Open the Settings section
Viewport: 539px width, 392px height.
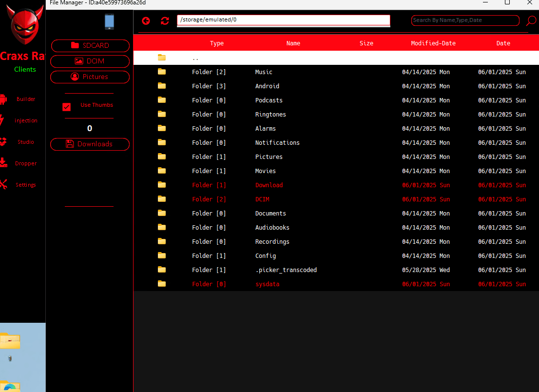coord(25,185)
